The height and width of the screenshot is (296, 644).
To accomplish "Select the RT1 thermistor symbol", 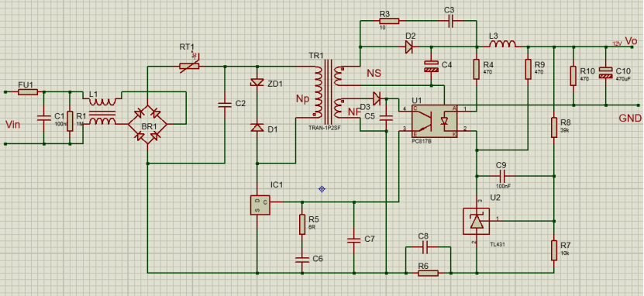I will (x=189, y=66).
